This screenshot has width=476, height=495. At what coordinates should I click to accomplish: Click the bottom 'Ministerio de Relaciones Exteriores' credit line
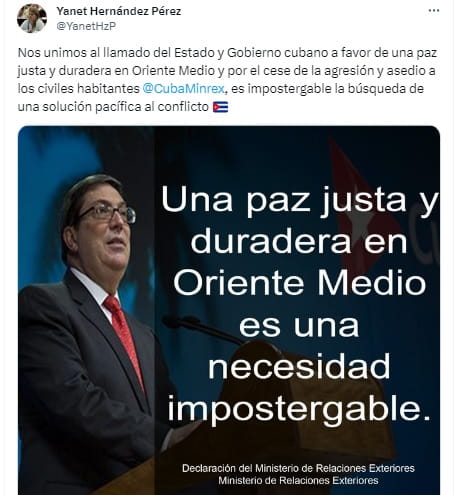[298, 480]
